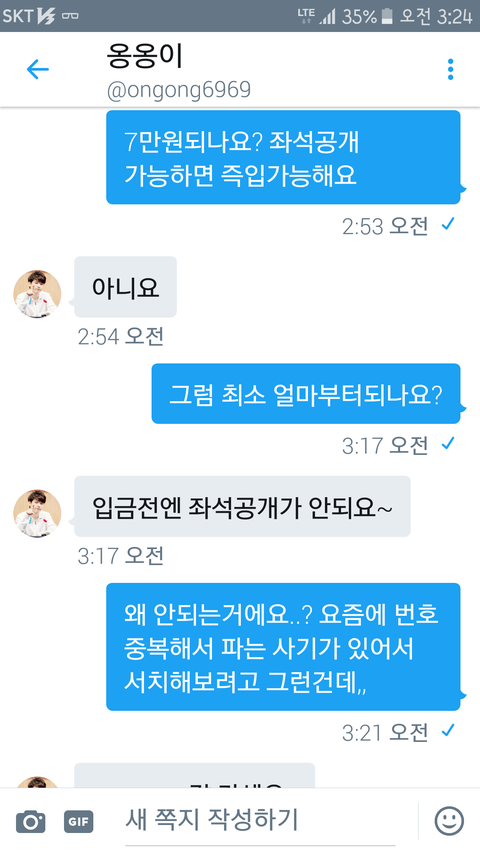Screen dimensions: 480x853
Task: Tap the read checkmark at 3:17 오전
Action: (x=448, y=444)
